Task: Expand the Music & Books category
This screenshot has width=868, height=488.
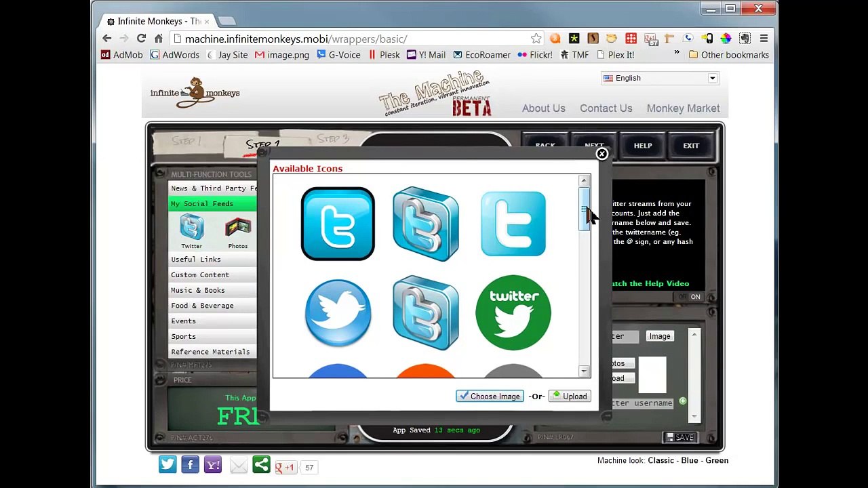Action: point(213,291)
